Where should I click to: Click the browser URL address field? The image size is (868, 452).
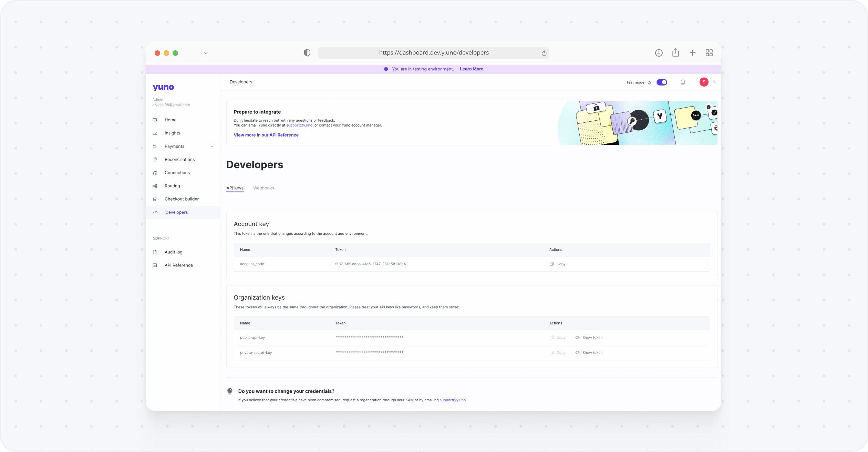pos(433,53)
